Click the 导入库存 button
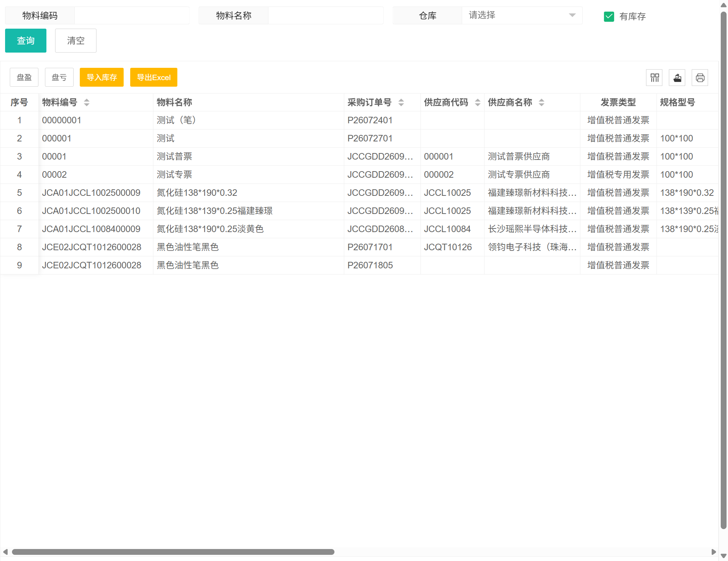 click(102, 77)
